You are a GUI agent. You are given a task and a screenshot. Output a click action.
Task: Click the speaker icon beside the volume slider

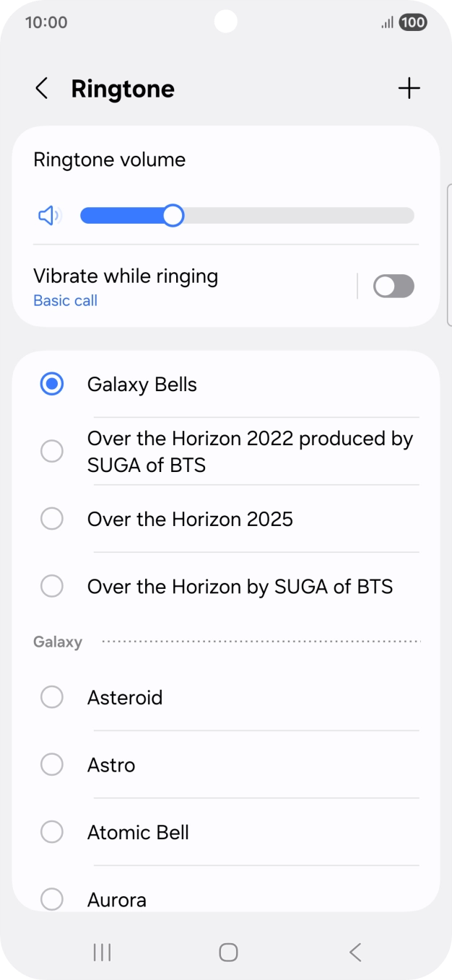pos(48,215)
